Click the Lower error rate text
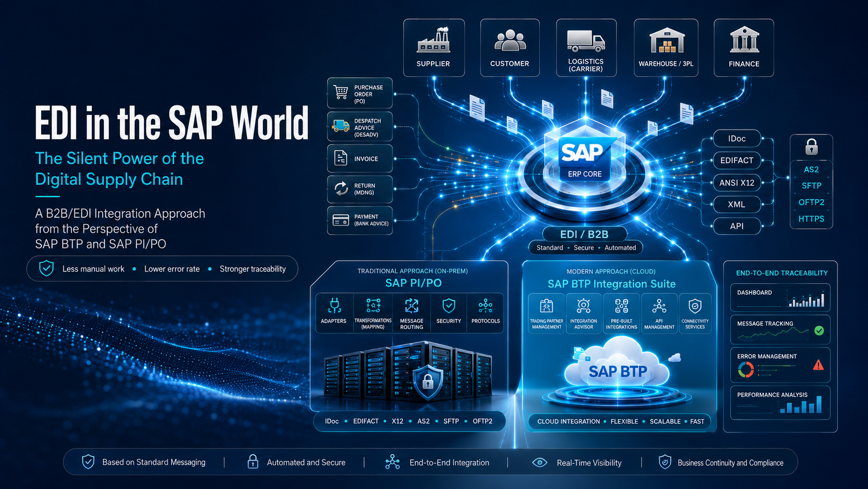Screen dimensions: 868x489 point(172,269)
